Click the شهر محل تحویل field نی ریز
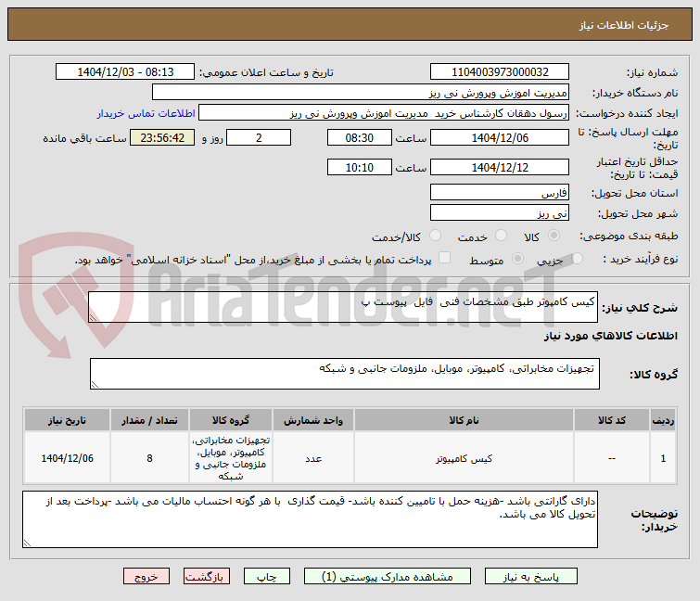The height and width of the screenshot is (601, 700). click(x=500, y=213)
